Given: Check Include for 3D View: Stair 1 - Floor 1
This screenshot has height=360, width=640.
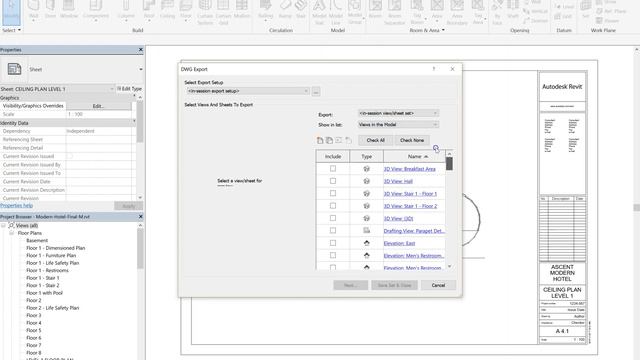Looking at the screenshot, I should pyautogui.click(x=333, y=193).
